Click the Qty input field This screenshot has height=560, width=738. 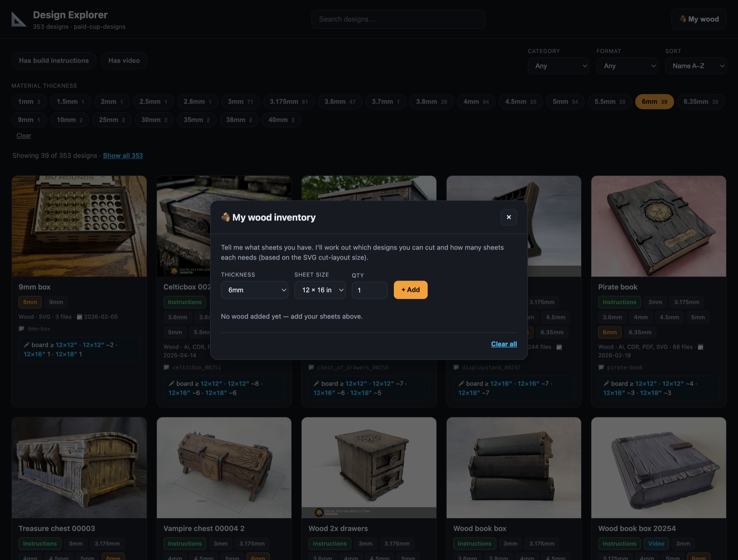click(x=369, y=290)
